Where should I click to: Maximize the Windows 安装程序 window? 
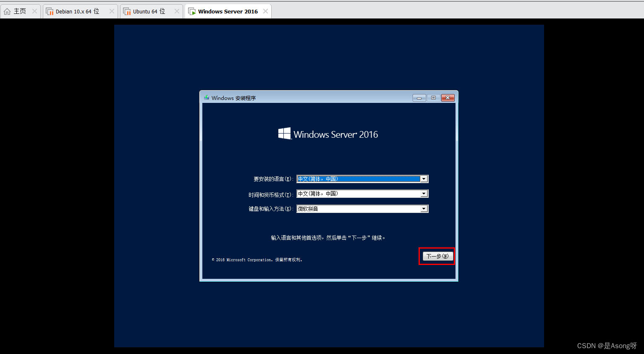tap(433, 97)
